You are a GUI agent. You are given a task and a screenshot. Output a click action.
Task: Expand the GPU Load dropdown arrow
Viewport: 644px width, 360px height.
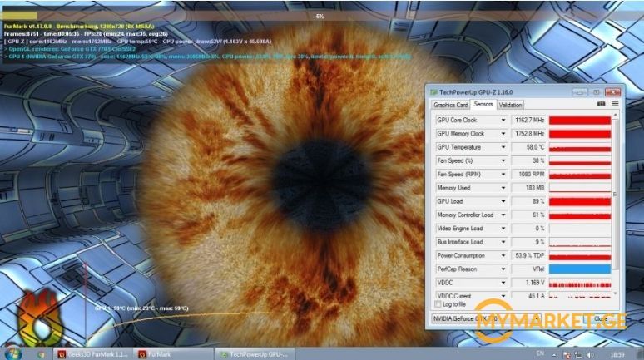tap(503, 201)
